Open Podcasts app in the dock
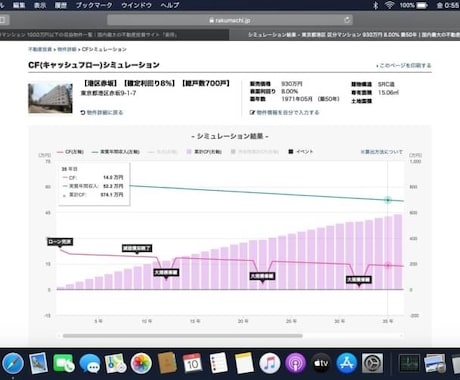Viewport: 460px width, 380px height. (x=295, y=363)
